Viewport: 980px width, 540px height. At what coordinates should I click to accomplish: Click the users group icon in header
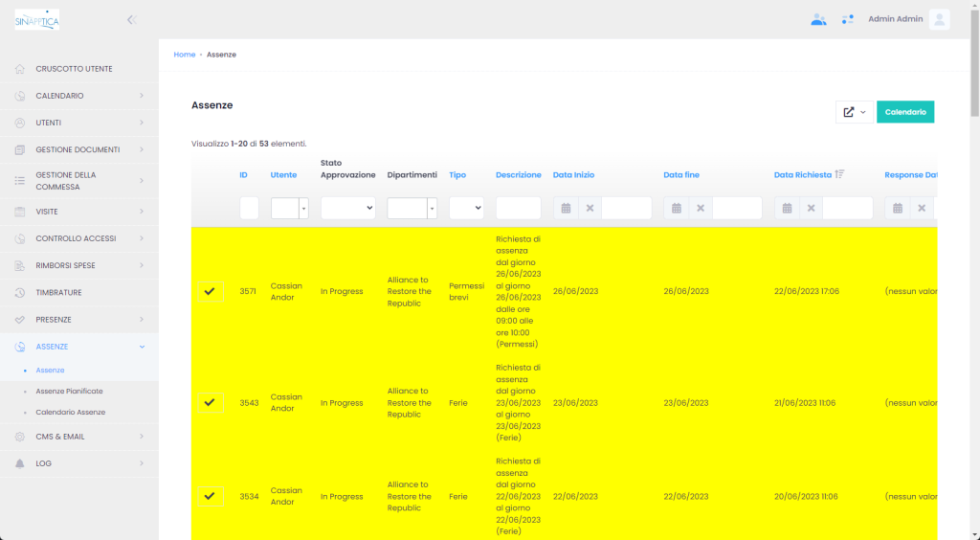818,19
